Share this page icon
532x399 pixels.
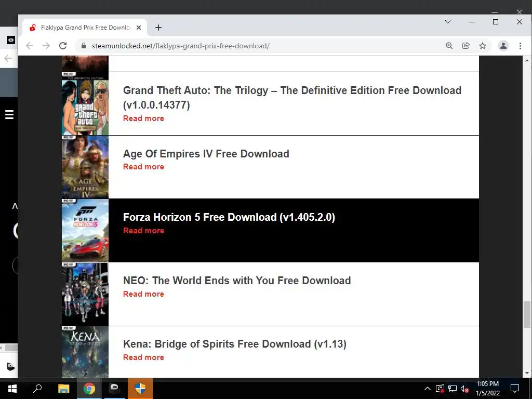click(x=466, y=46)
